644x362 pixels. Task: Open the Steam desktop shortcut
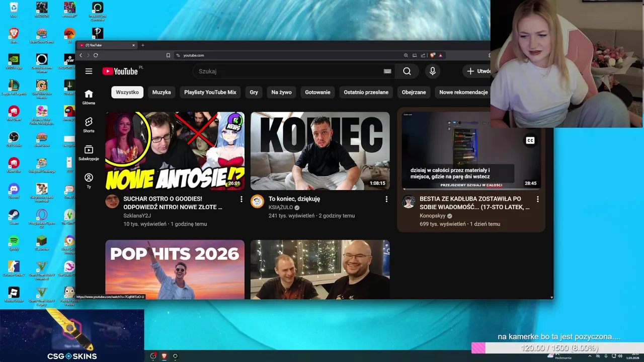14,217
